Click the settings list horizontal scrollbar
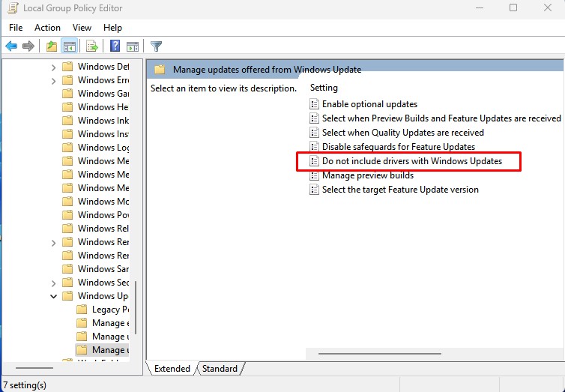The image size is (565, 392). coord(380,354)
